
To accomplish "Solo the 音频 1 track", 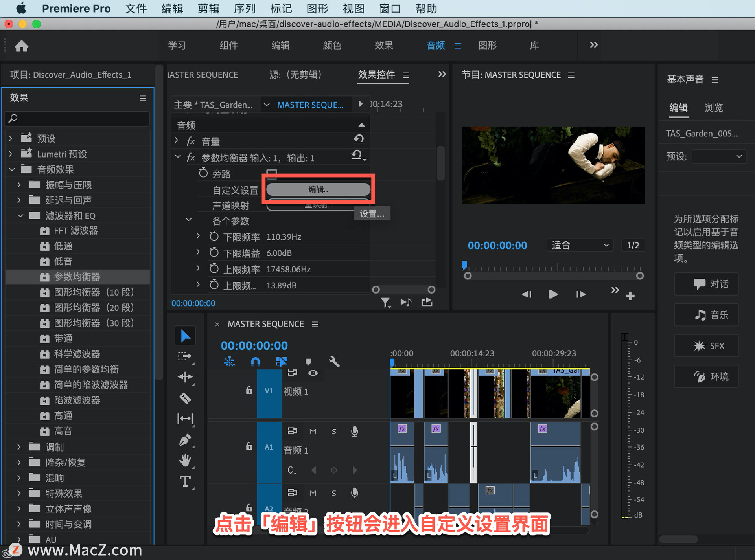I will click(x=334, y=431).
